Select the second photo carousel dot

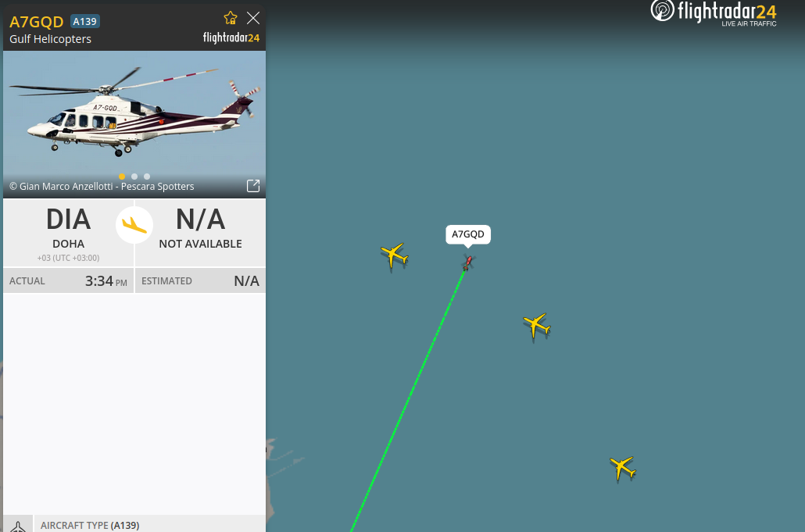(134, 177)
